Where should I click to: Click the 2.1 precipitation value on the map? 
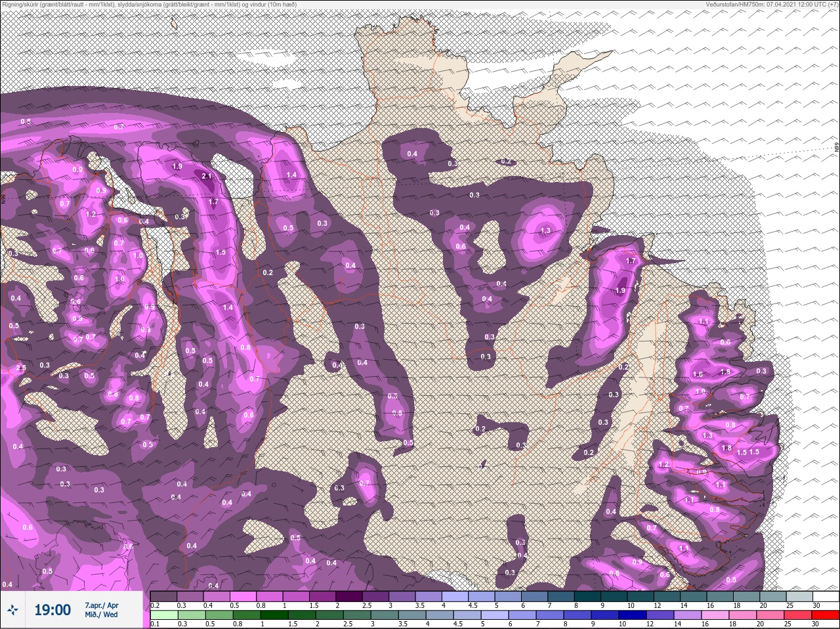207,176
